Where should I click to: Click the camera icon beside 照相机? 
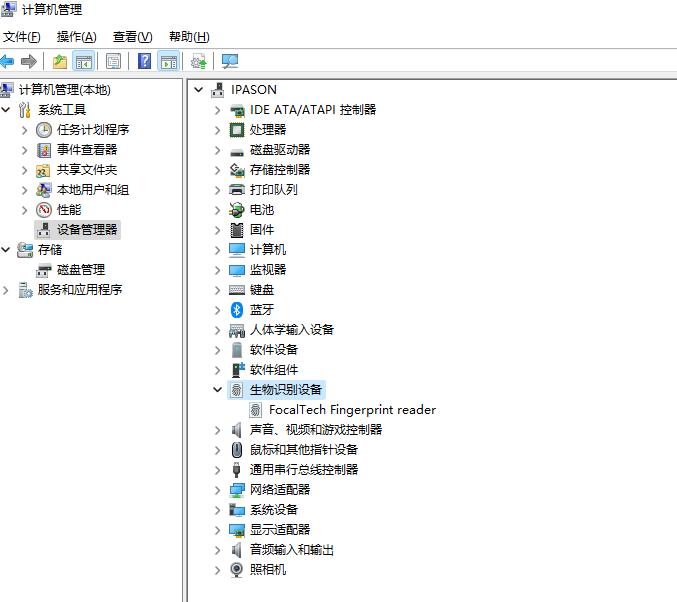click(x=237, y=570)
